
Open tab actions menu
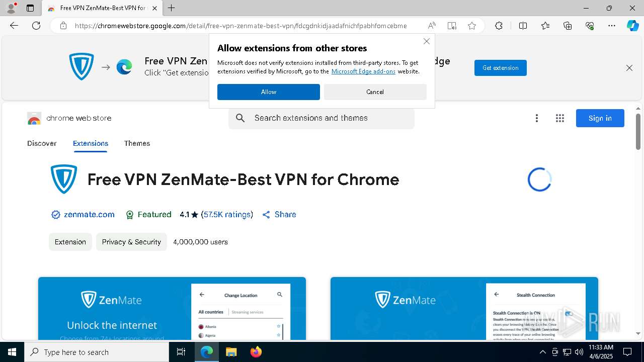[x=30, y=8]
